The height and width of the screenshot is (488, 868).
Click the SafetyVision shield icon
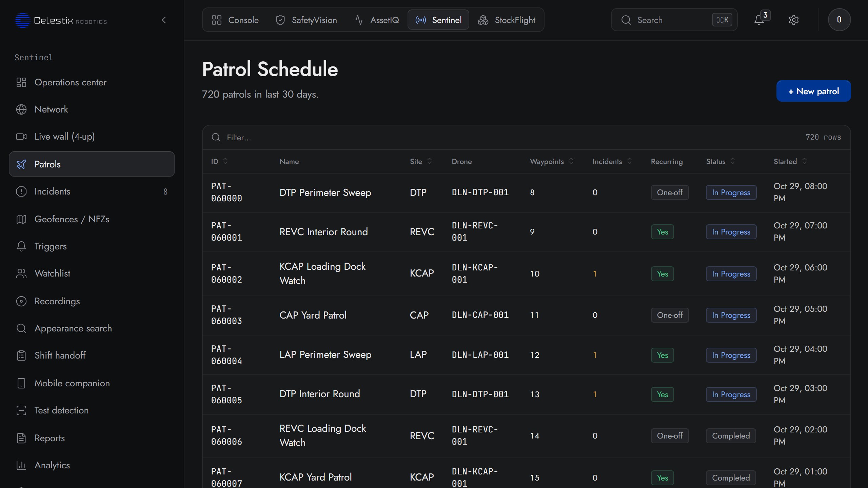pos(280,20)
